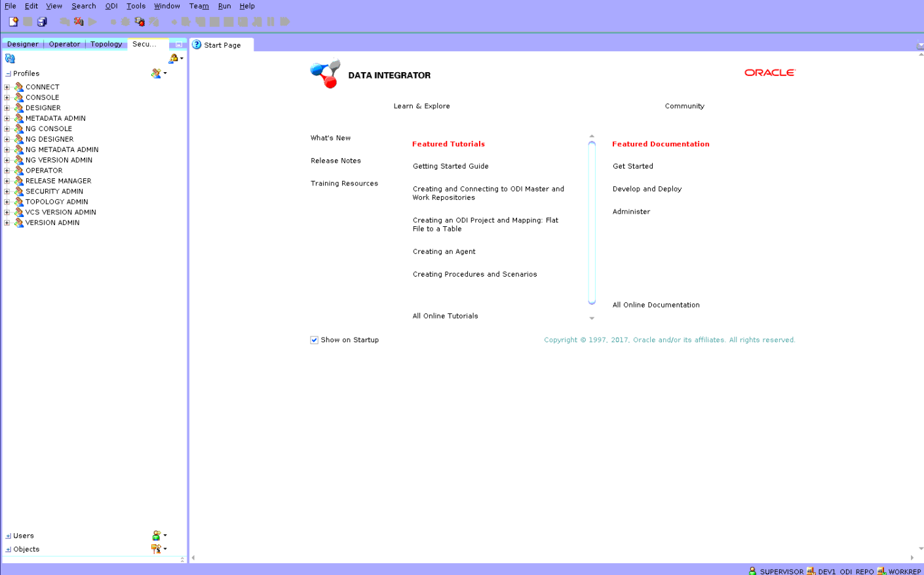Click the Refresh icon in Security panel

(x=10, y=58)
